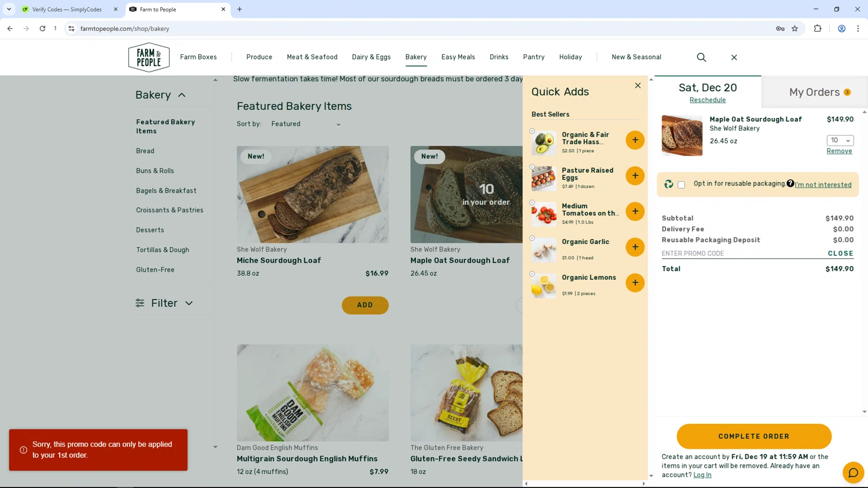868x488 pixels.
Task: Click the Filter sliders icon
Action: pos(140,303)
